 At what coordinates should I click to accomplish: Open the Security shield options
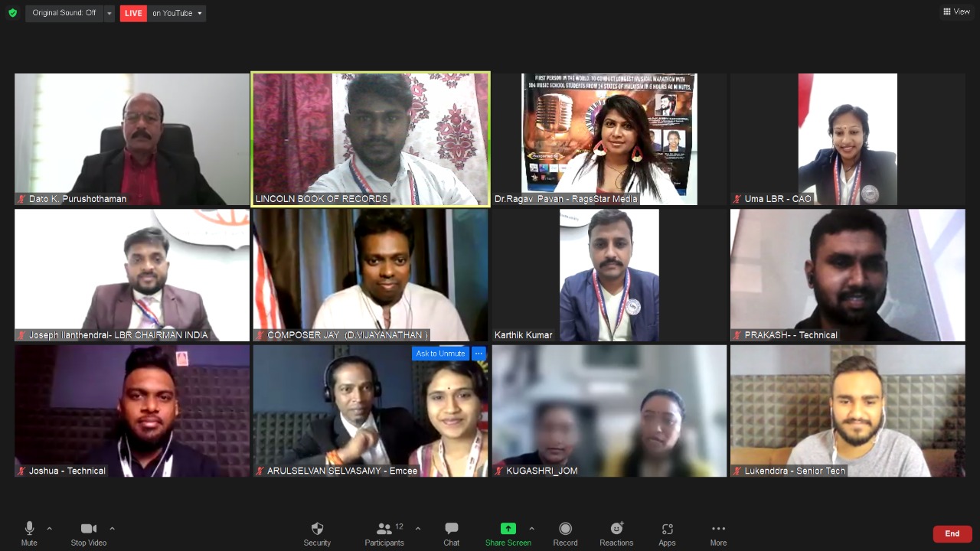click(x=317, y=533)
